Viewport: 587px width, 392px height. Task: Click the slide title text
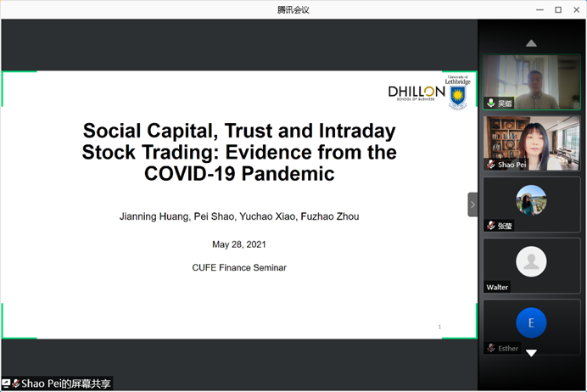tap(239, 153)
